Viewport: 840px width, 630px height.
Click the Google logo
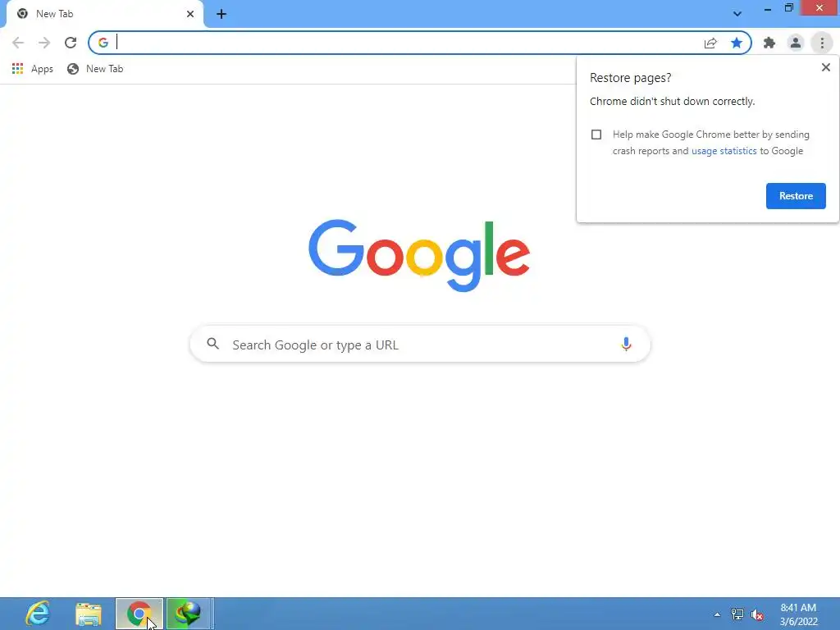click(419, 256)
